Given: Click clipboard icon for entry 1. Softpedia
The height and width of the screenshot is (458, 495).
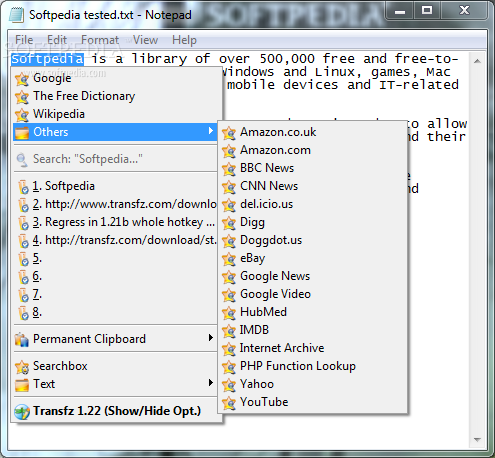Looking at the screenshot, I should click(23, 186).
